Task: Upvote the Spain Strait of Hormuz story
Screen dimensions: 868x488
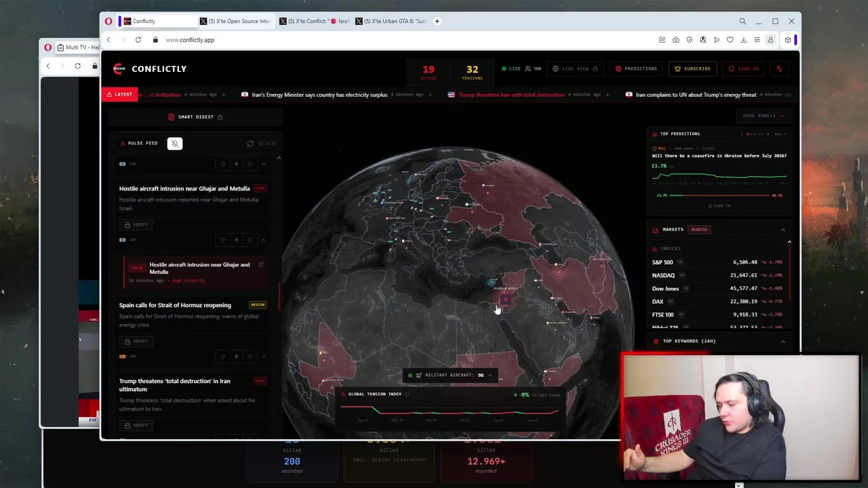Action: tap(222, 357)
